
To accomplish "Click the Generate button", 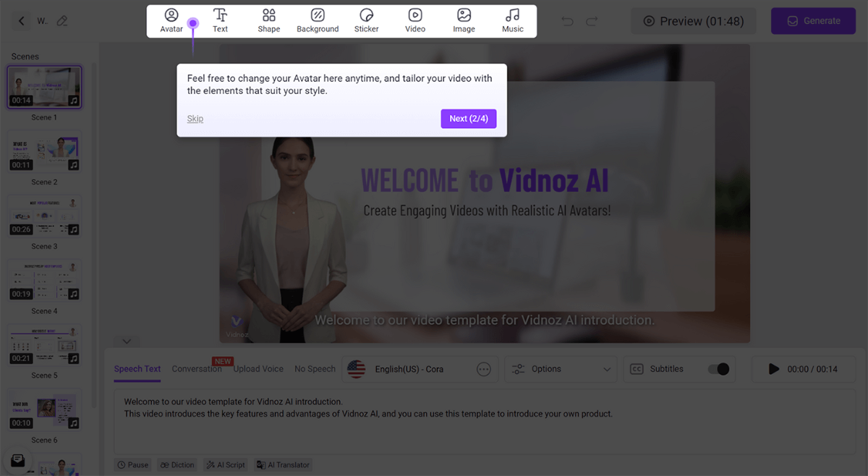I will (814, 21).
